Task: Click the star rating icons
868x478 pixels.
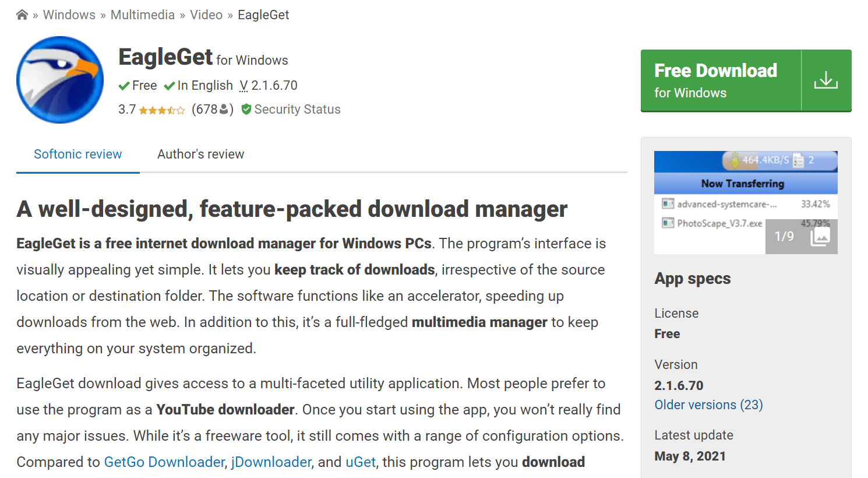Action: coord(162,110)
